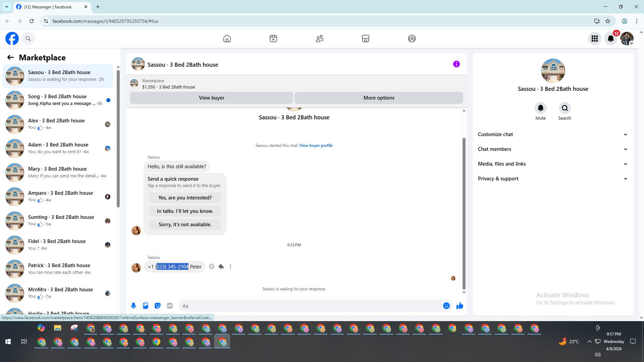Screen dimensions: 644x362
Task: Expand Customize chat section
Action: (552, 134)
